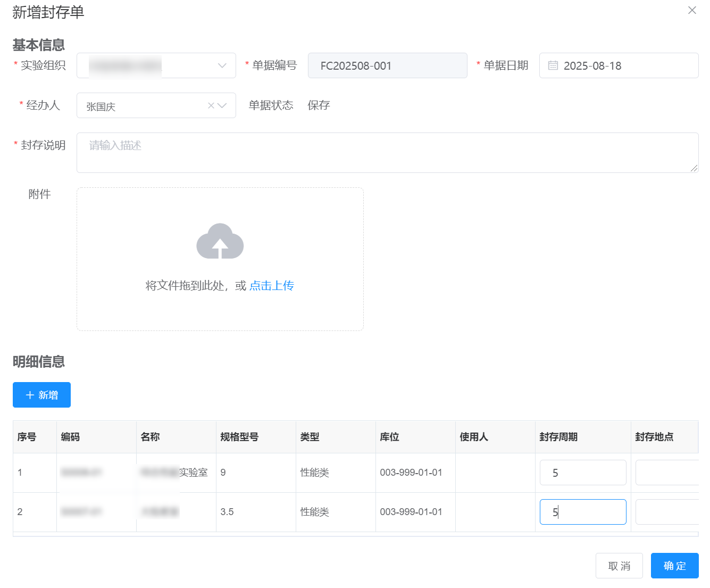Click the cloud upload icon
Screen dimensions: 710x588
220,242
